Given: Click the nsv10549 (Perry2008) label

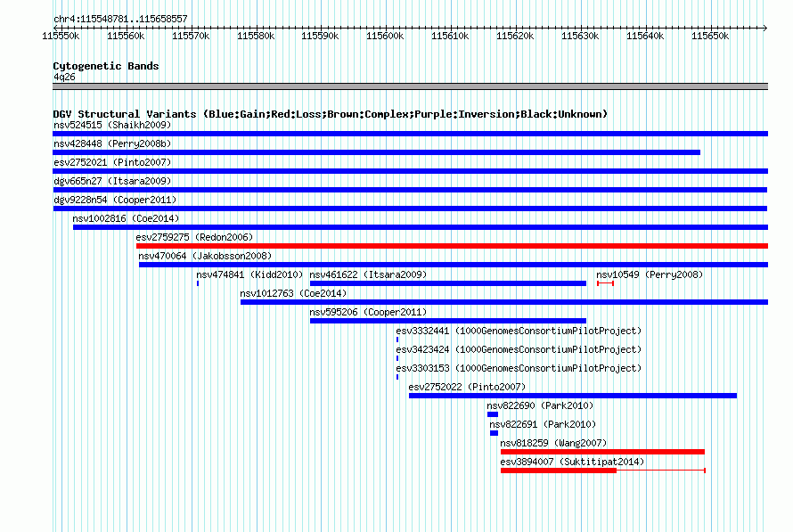Looking at the screenshot, I should coord(650,274).
